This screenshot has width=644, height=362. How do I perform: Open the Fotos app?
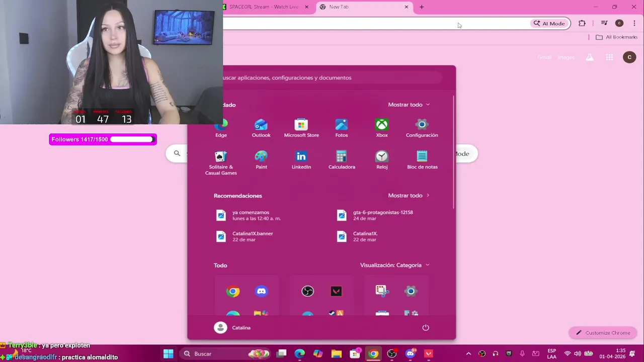[342, 128]
